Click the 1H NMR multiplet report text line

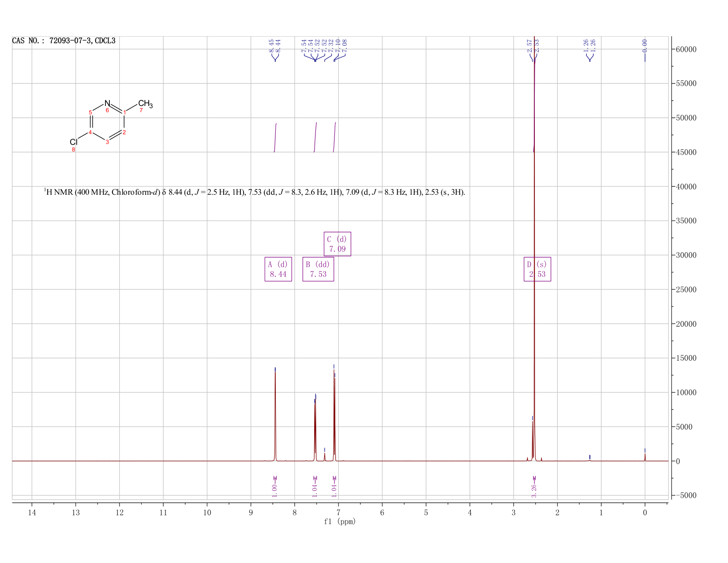[255, 192]
